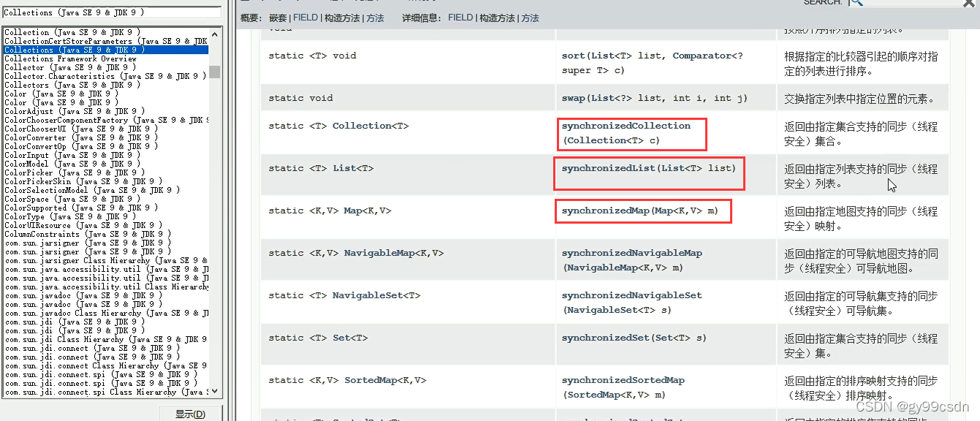This screenshot has width=980, height=421.
Task: Select com.sun.jdi Class Hierarchy entry
Action: point(106,339)
